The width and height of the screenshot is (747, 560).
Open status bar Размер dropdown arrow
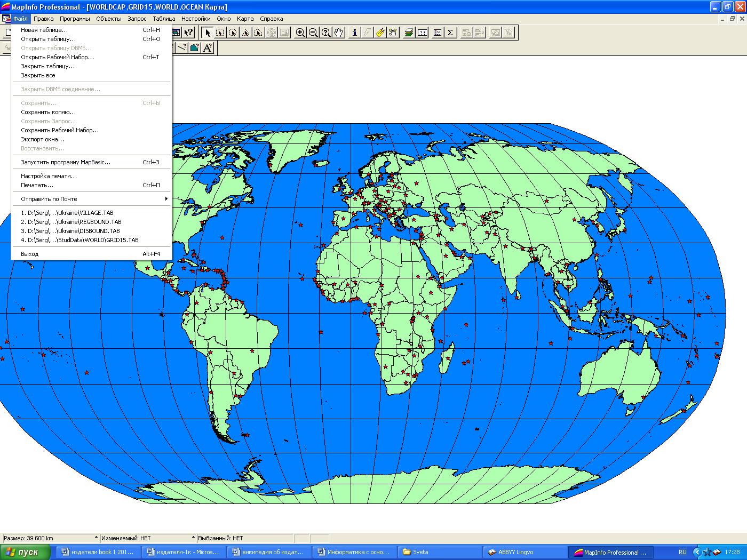pyautogui.click(x=96, y=538)
